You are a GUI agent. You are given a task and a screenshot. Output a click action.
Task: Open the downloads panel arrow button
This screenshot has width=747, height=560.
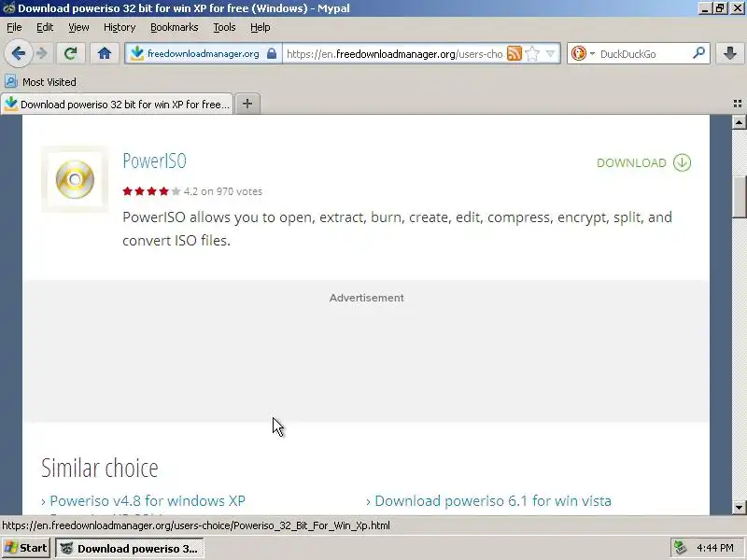tap(730, 53)
